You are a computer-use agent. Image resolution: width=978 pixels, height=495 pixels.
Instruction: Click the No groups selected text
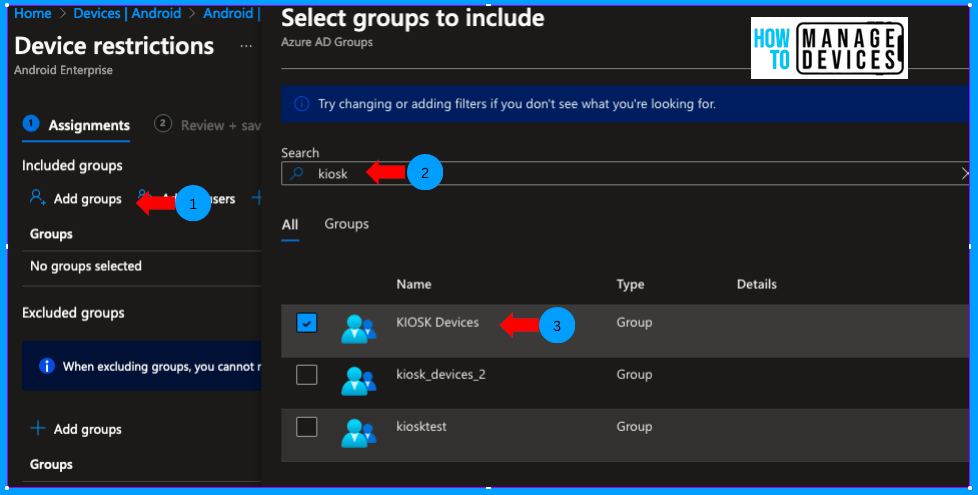(86, 266)
